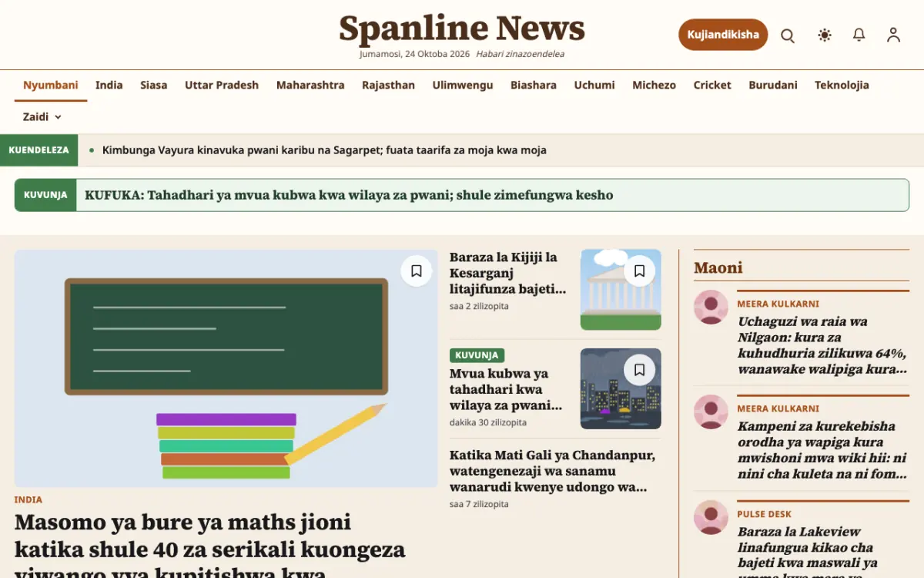Screen dimensions: 924x578
Task: Click 'saa 7 zilizopita' timestamp
Action: pos(479,504)
